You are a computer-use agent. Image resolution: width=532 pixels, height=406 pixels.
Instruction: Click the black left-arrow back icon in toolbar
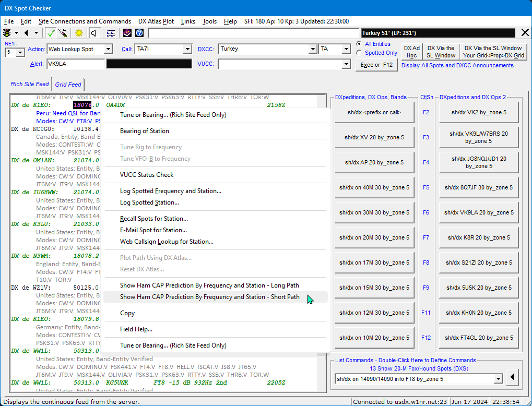pos(27,33)
